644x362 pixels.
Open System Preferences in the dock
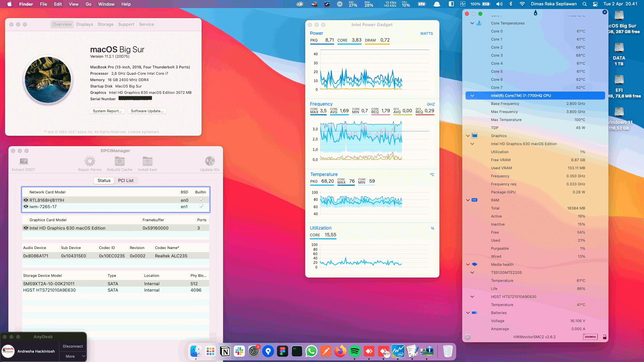[254, 351]
